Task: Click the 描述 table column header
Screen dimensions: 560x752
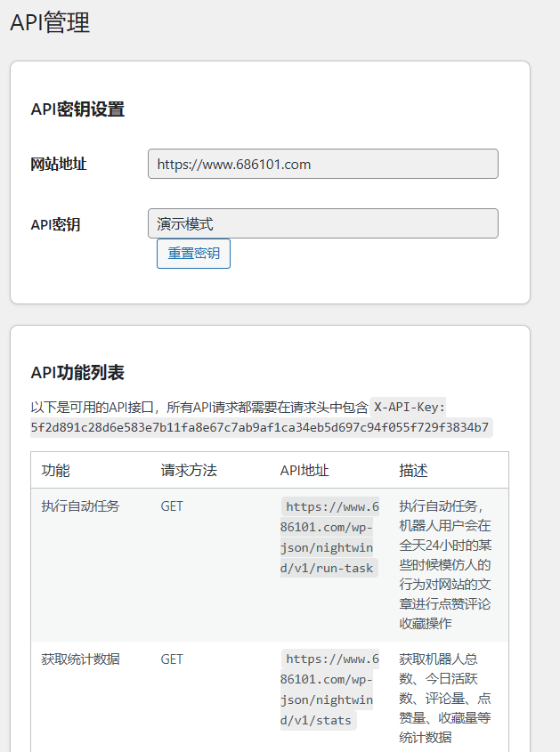Action: [413, 470]
